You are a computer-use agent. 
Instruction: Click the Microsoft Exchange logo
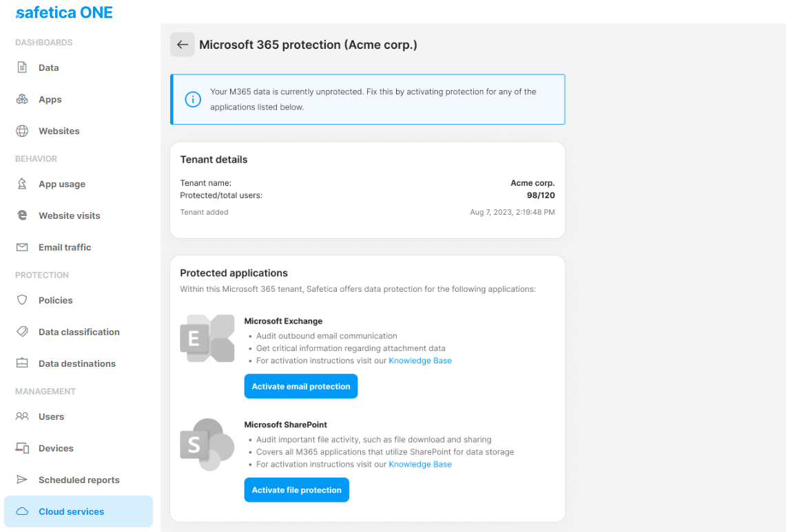click(207, 338)
